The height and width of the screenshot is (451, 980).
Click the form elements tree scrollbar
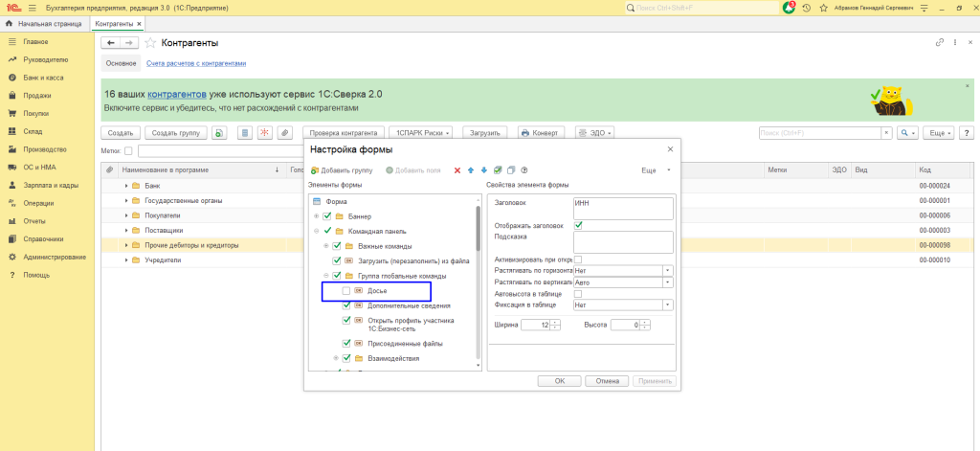click(x=479, y=230)
